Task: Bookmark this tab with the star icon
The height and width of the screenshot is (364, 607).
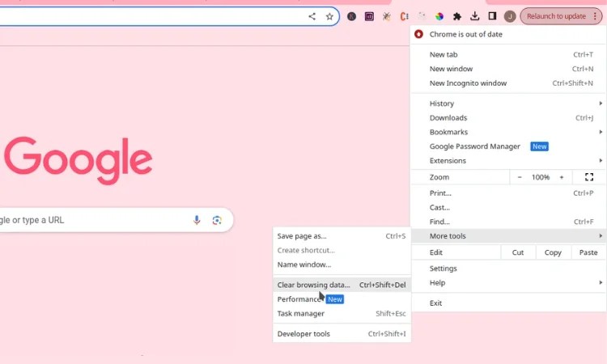Action: click(x=329, y=16)
